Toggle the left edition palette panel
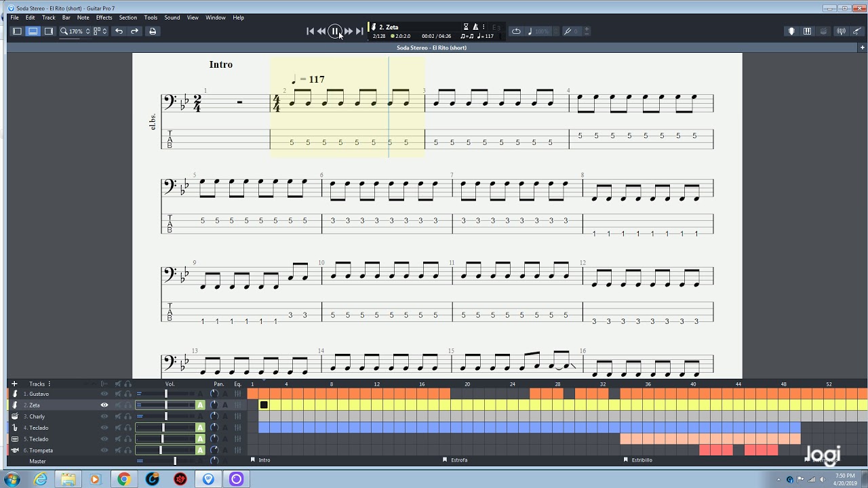The height and width of the screenshot is (488, 868). [18, 31]
